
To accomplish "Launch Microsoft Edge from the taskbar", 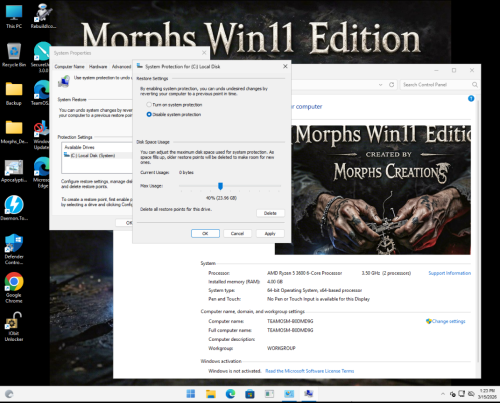I will [x=230, y=394].
